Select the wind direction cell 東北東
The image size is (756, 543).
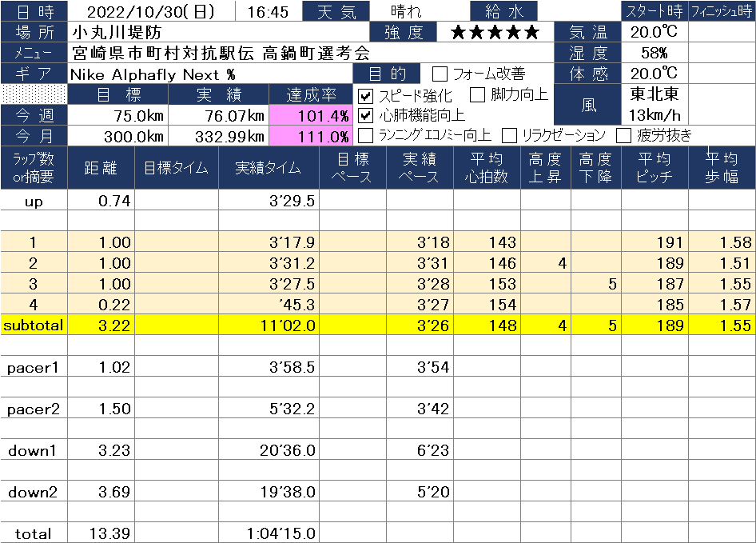coord(654,94)
